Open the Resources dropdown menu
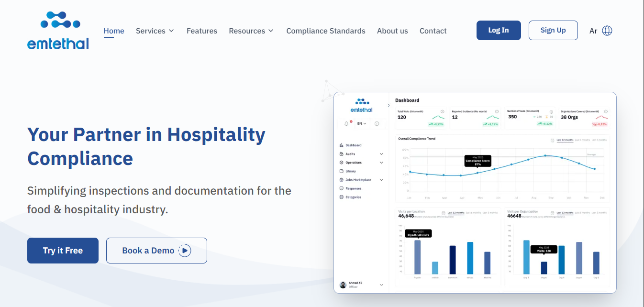 [251, 31]
